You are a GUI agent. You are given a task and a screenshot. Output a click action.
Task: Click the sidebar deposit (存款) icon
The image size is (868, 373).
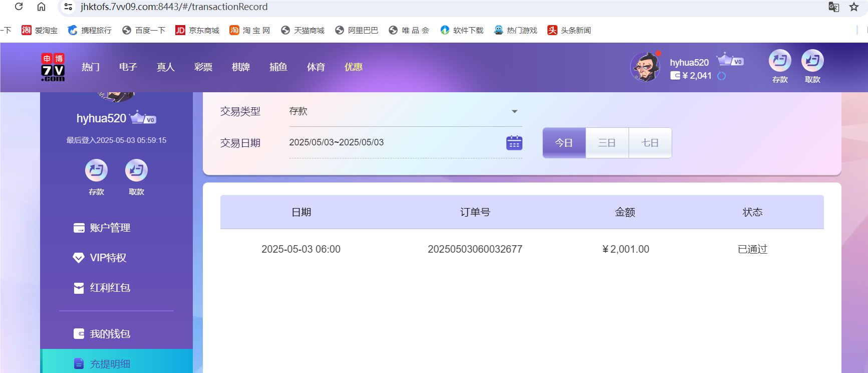[96, 170]
